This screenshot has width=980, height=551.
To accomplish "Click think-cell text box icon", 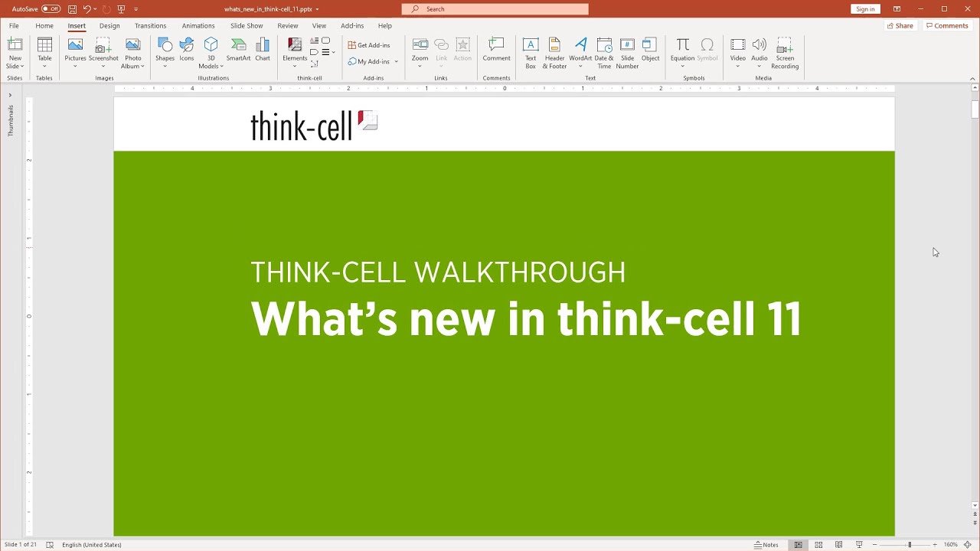I will click(x=315, y=41).
